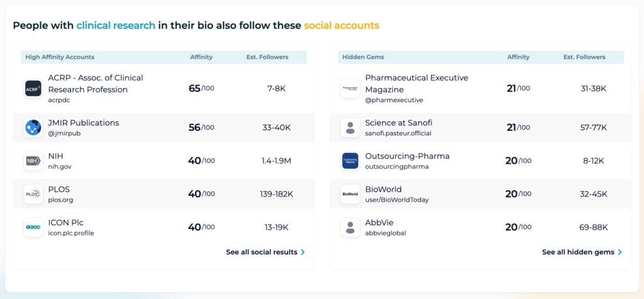Select the NIH row in high affinity list
The width and height of the screenshot is (644, 299).
coord(164,161)
